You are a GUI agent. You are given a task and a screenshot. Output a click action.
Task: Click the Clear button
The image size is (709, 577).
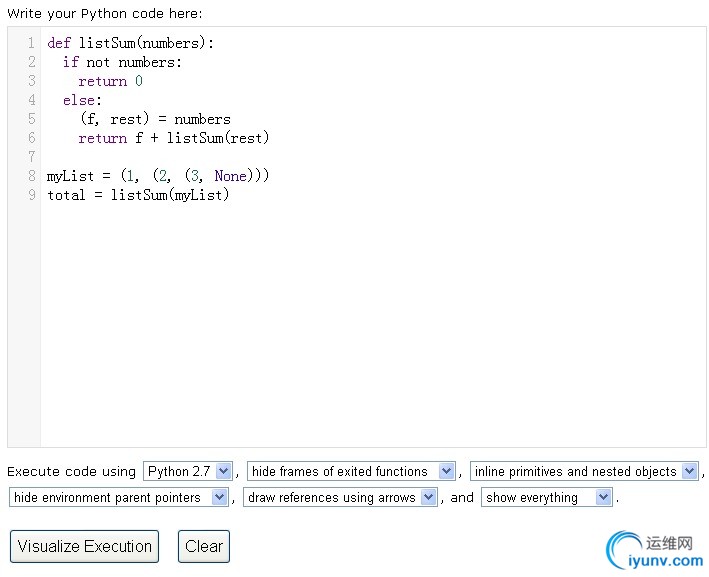204,546
